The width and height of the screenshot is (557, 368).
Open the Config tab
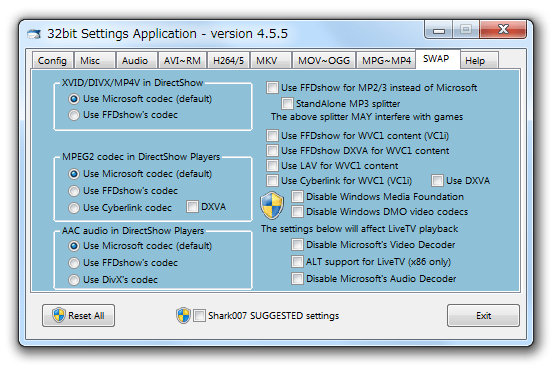point(52,61)
